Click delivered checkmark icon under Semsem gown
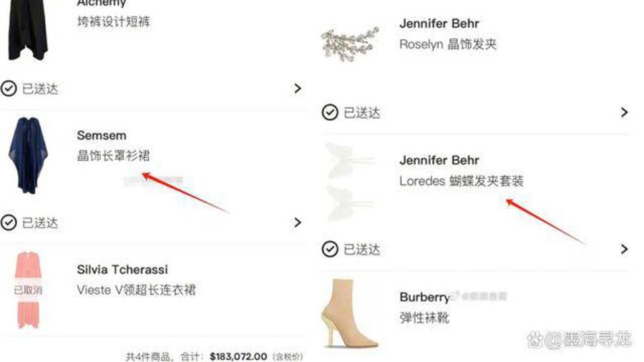This screenshot has width=644, height=362. point(9,222)
